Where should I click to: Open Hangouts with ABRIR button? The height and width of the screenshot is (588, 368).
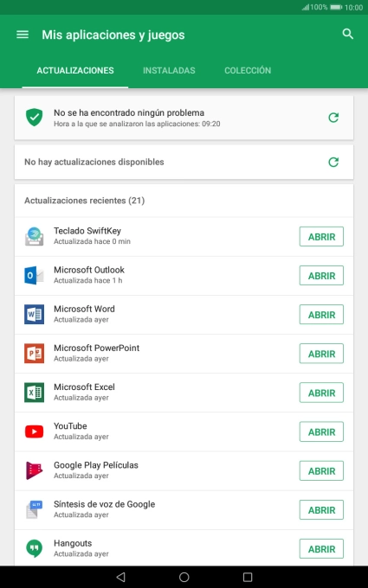(321, 548)
